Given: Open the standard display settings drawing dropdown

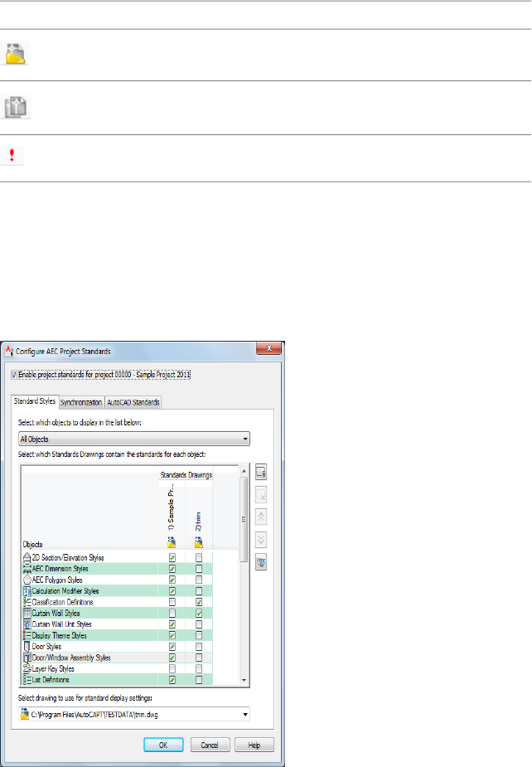Looking at the screenshot, I should [134, 715].
